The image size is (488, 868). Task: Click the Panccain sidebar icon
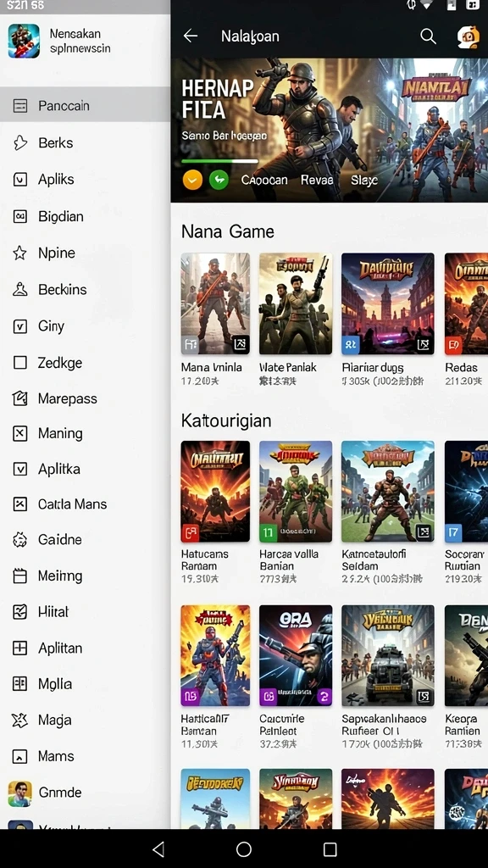click(x=20, y=106)
